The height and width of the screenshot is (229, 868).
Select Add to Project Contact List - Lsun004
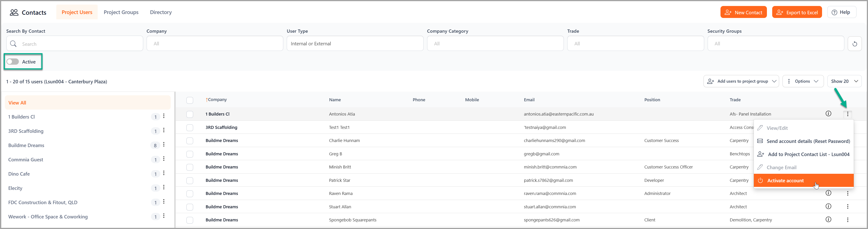(804, 154)
